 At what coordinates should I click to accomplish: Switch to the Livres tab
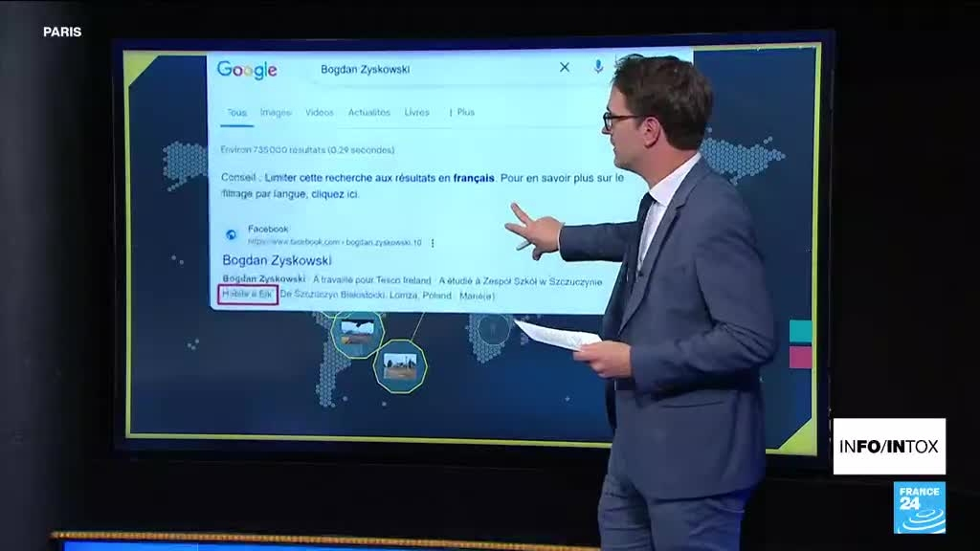[x=417, y=112]
